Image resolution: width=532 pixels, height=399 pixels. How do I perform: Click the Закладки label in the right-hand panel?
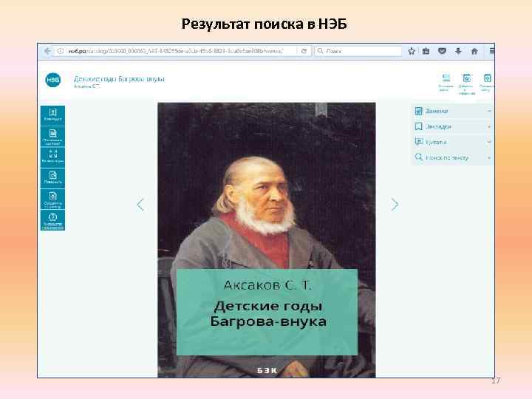tap(438, 126)
